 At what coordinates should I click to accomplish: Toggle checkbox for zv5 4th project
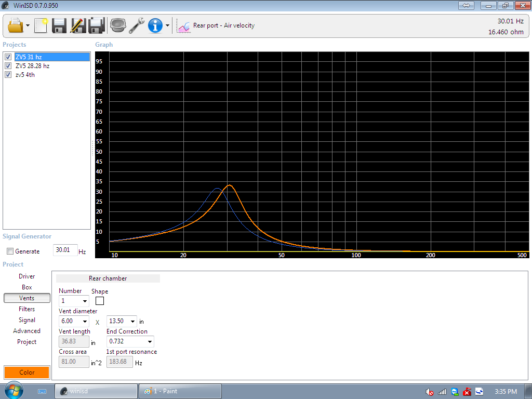pos(8,75)
